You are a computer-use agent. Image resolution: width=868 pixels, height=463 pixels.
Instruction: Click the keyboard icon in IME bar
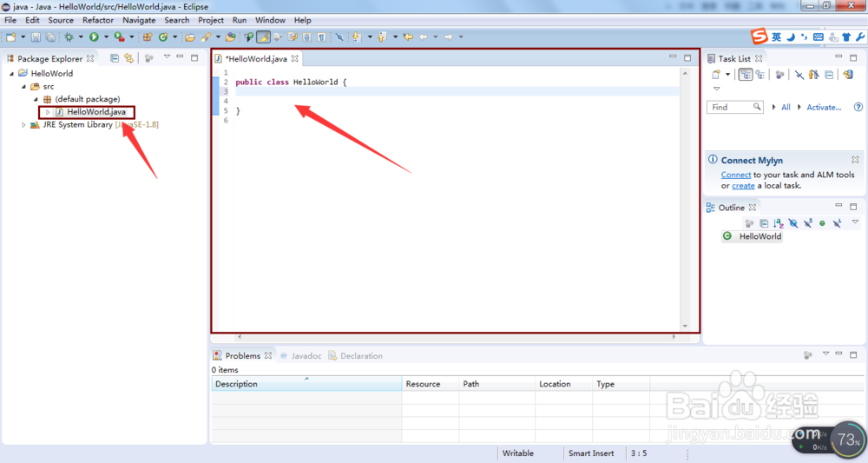pyautogui.click(x=819, y=37)
